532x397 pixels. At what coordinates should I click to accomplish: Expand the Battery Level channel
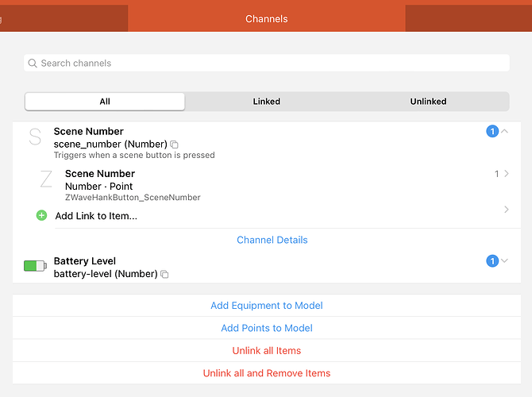point(505,260)
